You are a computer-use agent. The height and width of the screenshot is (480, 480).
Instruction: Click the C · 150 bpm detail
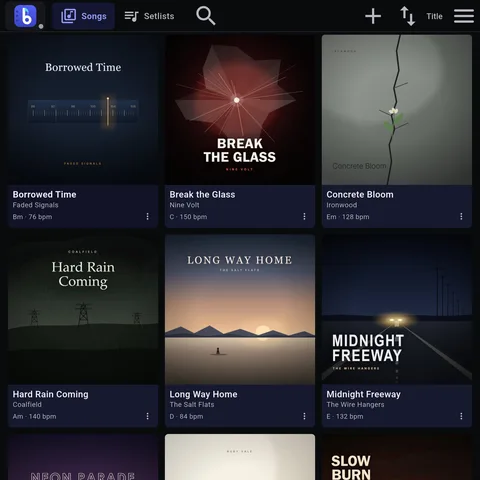188,217
